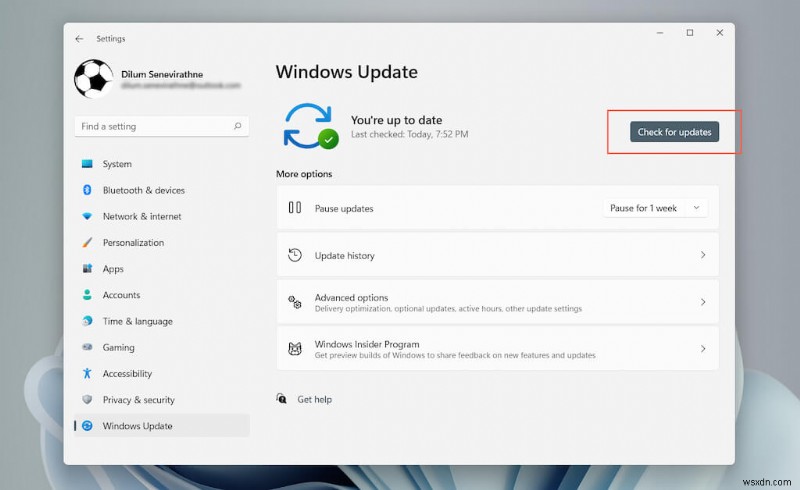Open Bluetooth & devices settings
Screen dimensions: 800x490
click(x=162, y=190)
